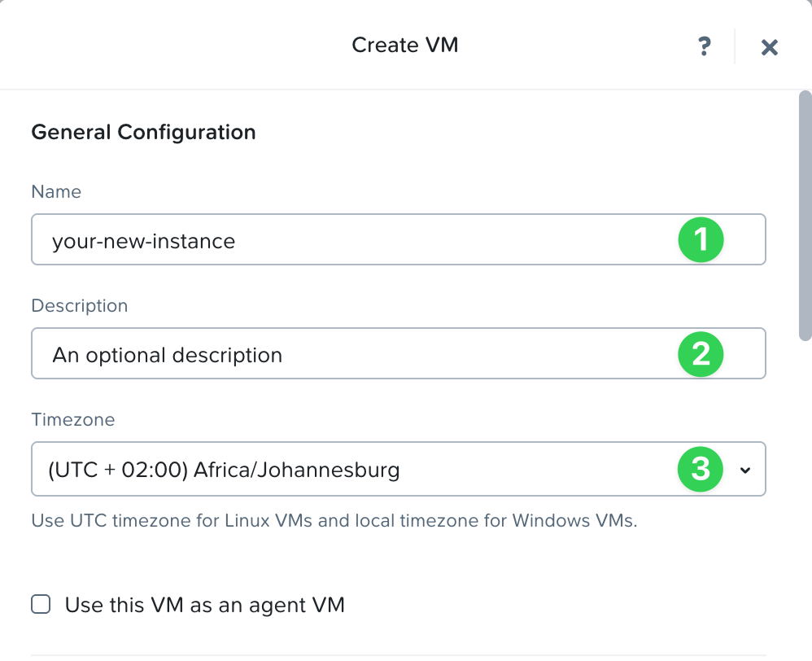This screenshot has height=661, width=812.
Task: Click the "General Configuration" heading
Action: point(143,132)
